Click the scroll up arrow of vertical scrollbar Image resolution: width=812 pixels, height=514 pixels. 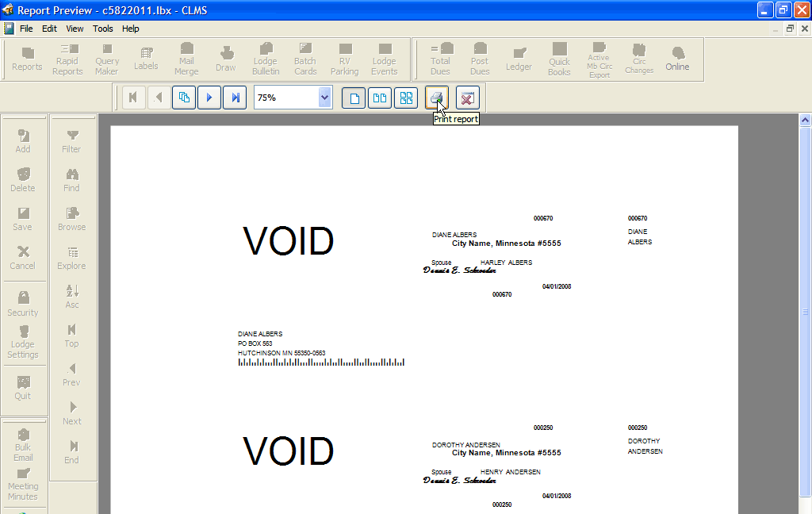pyautogui.click(x=805, y=121)
